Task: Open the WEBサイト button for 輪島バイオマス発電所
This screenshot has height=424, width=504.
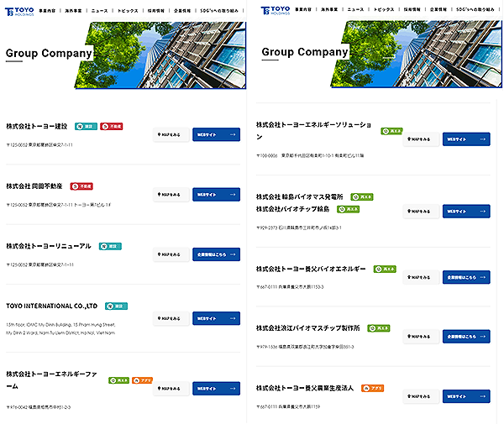Action: [x=466, y=212]
